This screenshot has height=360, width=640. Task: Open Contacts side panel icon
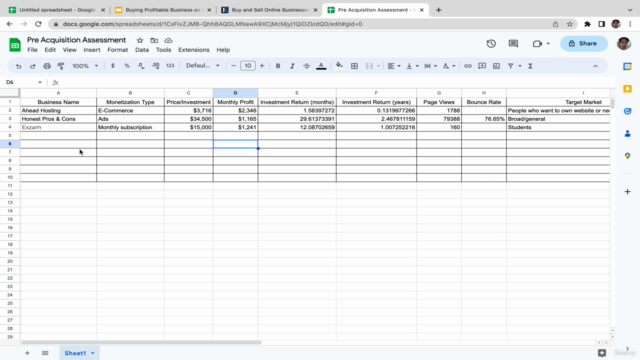pos(627,133)
